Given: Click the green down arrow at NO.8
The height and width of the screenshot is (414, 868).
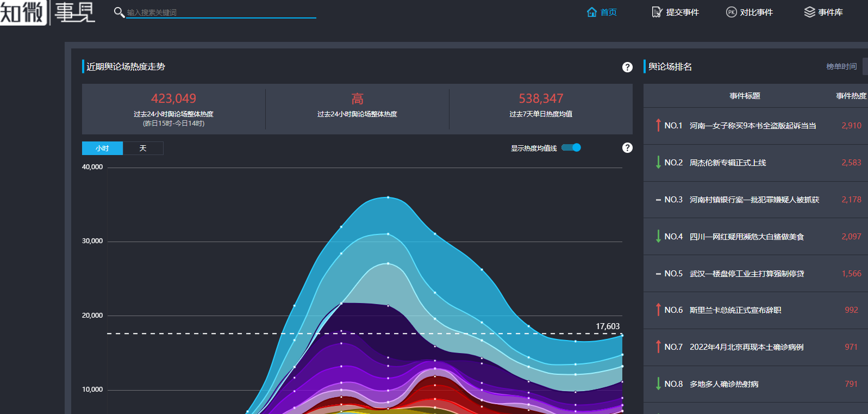Looking at the screenshot, I should tap(658, 384).
